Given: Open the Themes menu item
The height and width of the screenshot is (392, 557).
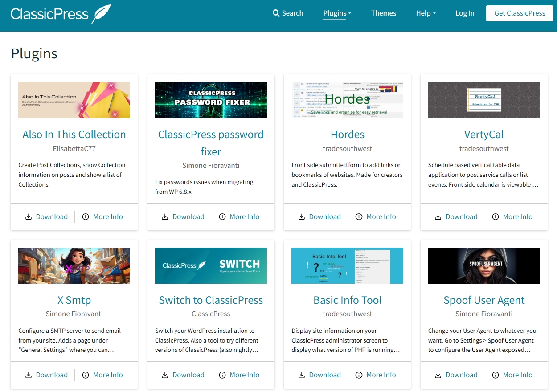Looking at the screenshot, I should click(x=384, y=13).
